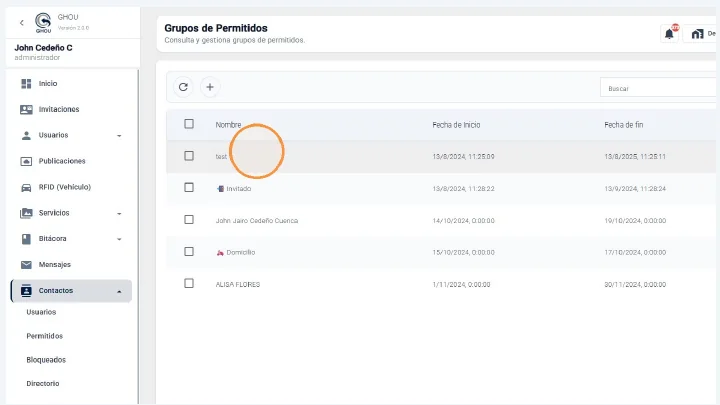
Task: Click the house icon in top bar
Action: tap(697, 34)
